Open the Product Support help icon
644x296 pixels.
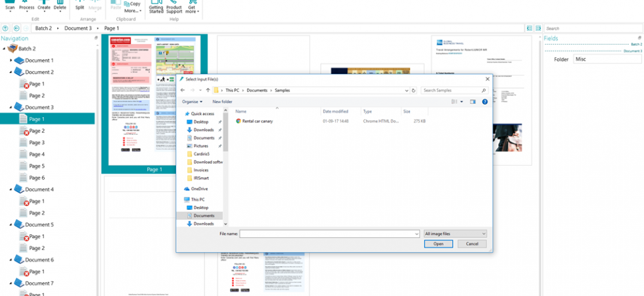click(174, 7)
